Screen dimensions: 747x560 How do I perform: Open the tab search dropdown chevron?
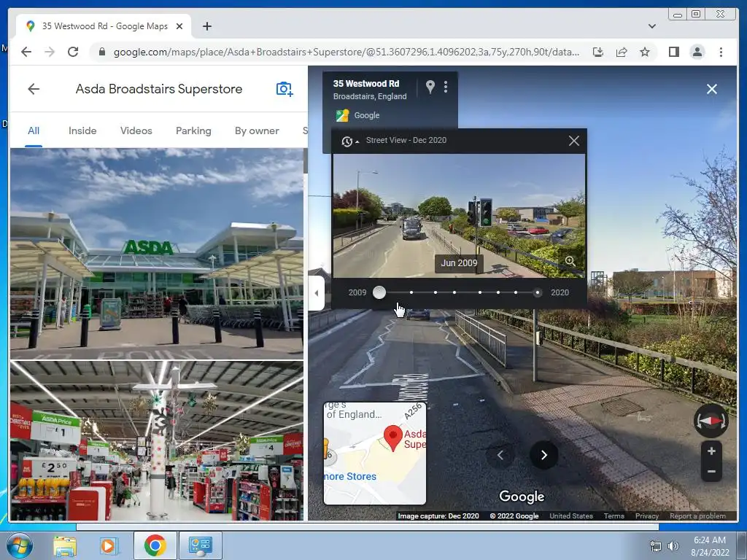(x=651, y=26)
